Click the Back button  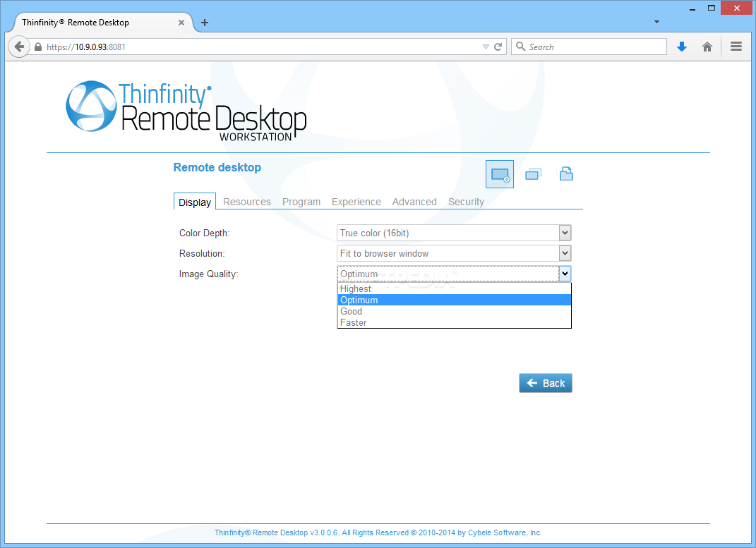(546, 383)
